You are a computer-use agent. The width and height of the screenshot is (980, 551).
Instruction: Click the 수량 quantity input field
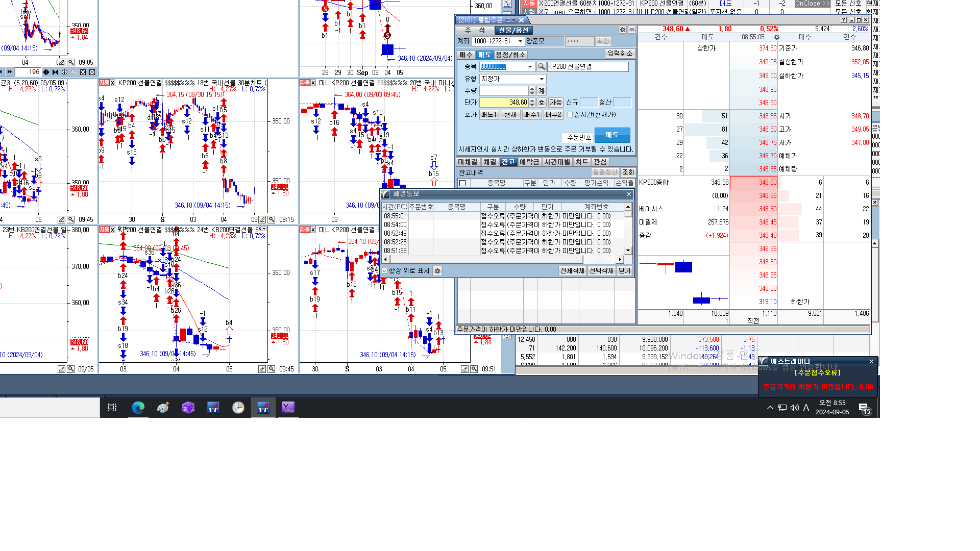click(504, 91)
